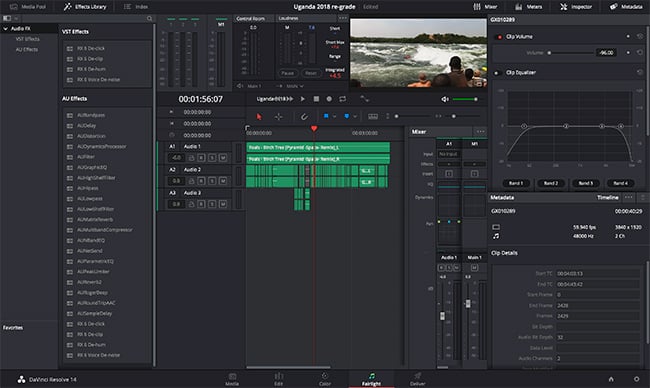650x388 pixels.
Task: Enable the Clip Equalizer toggle
Action: [497, 73]
